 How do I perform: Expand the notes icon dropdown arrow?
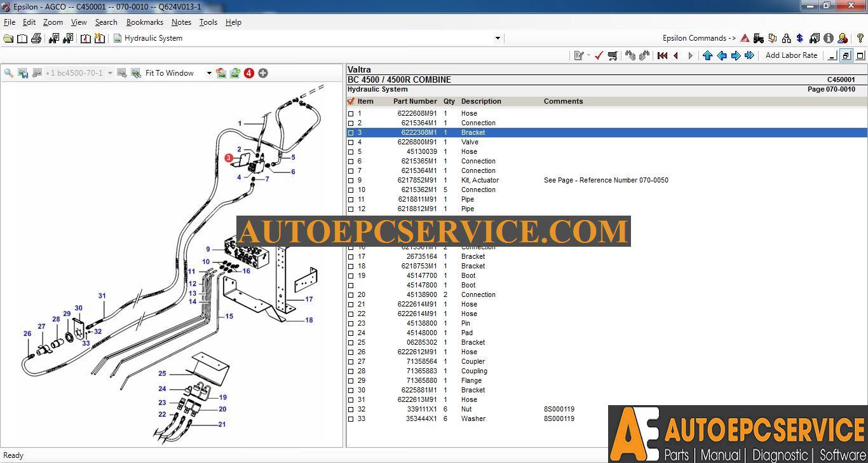pos(588,55)
